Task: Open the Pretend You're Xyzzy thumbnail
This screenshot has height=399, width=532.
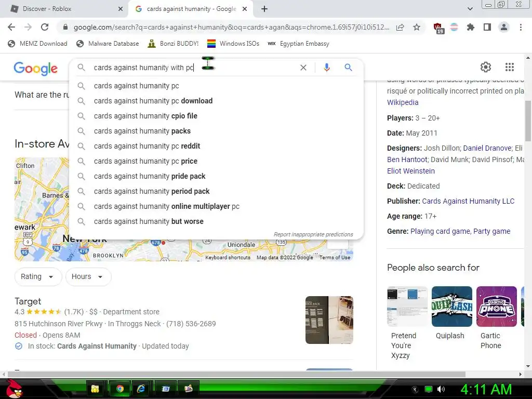Action: [407, 307]
